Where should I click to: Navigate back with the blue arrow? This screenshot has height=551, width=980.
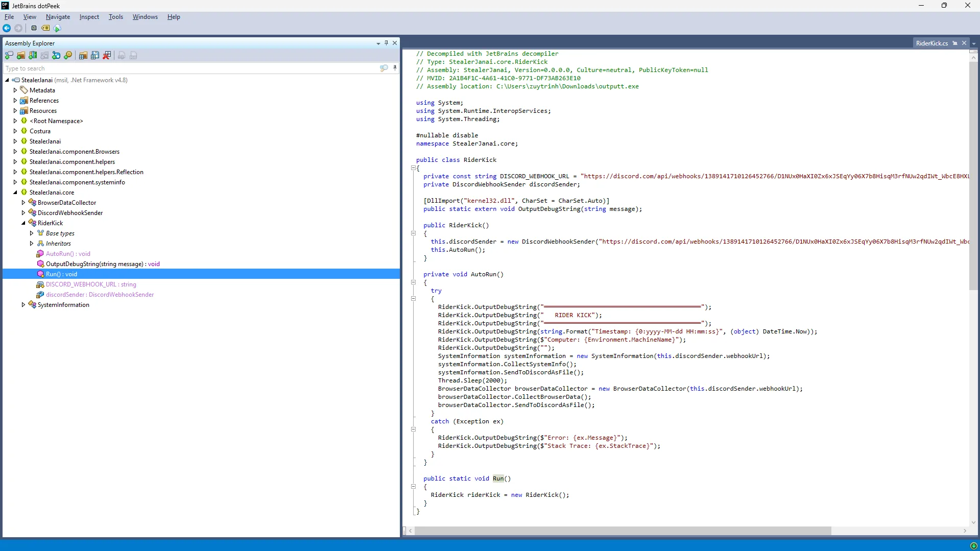pyautogui.click(x=7, y=28)
